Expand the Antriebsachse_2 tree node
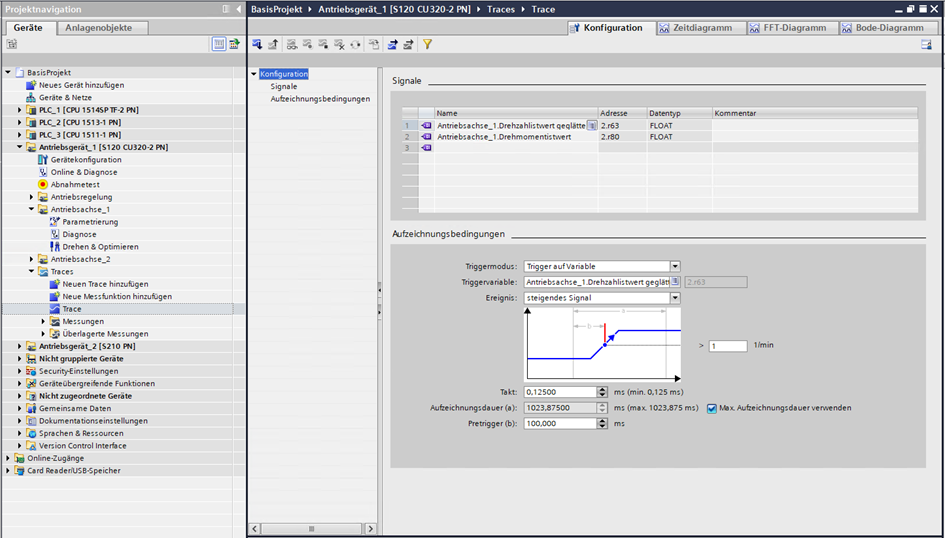 click(x=31, y=259)
